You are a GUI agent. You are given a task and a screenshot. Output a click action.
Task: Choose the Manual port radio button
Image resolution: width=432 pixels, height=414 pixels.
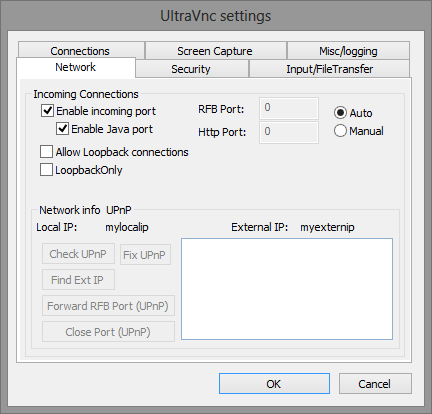(x=340, y=131)
